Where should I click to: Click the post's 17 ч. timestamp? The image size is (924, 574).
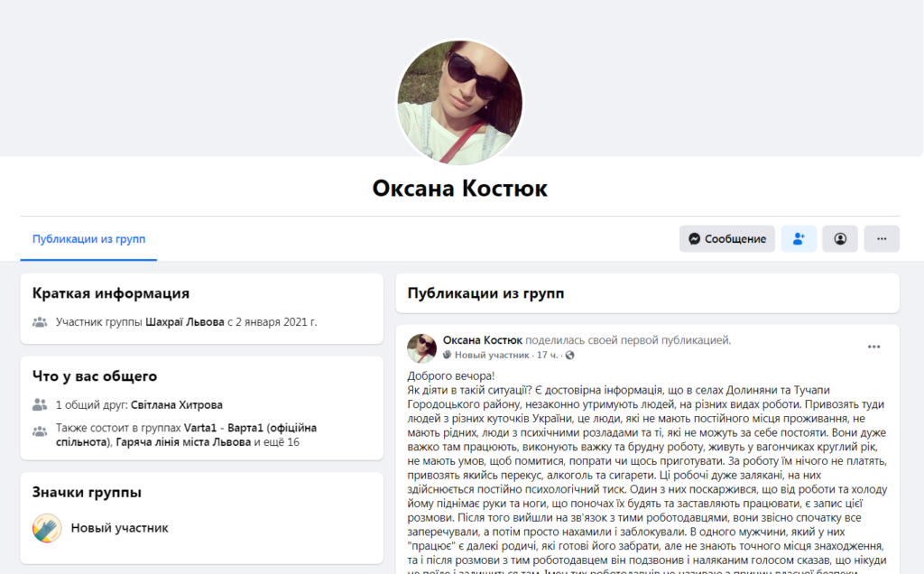[547, 356]
